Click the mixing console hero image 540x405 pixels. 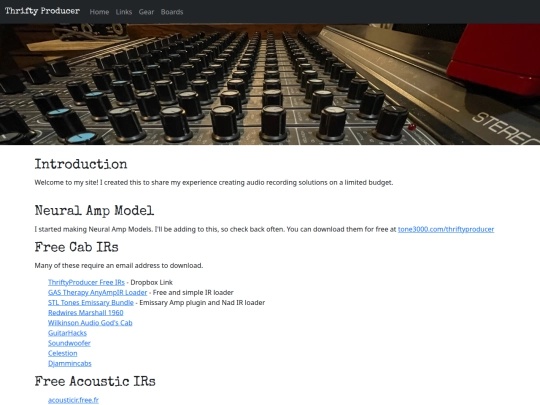(270, 84)
